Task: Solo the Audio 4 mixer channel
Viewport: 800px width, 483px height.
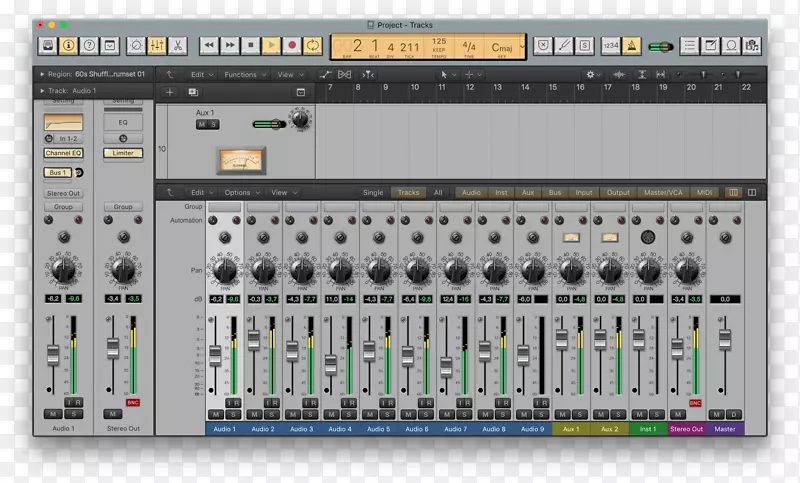Action: 349,414
